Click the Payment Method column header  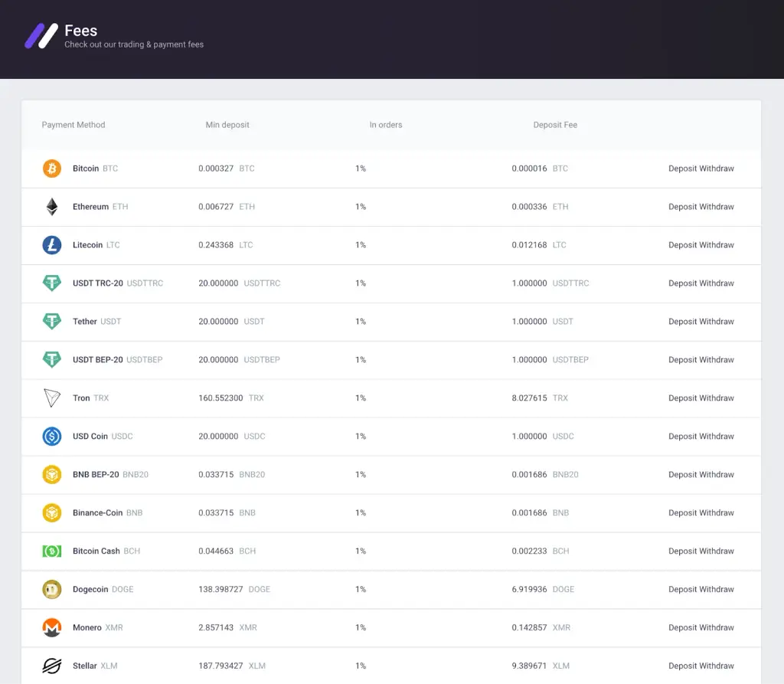click(73, 125)
